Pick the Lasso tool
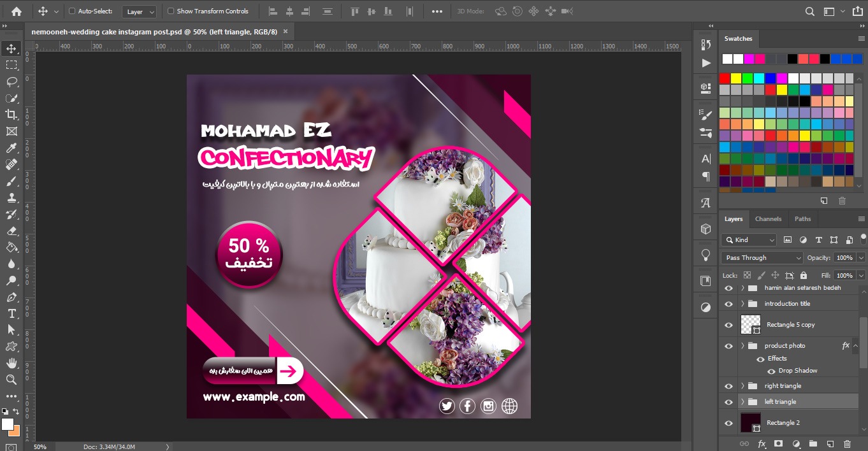 11,82
